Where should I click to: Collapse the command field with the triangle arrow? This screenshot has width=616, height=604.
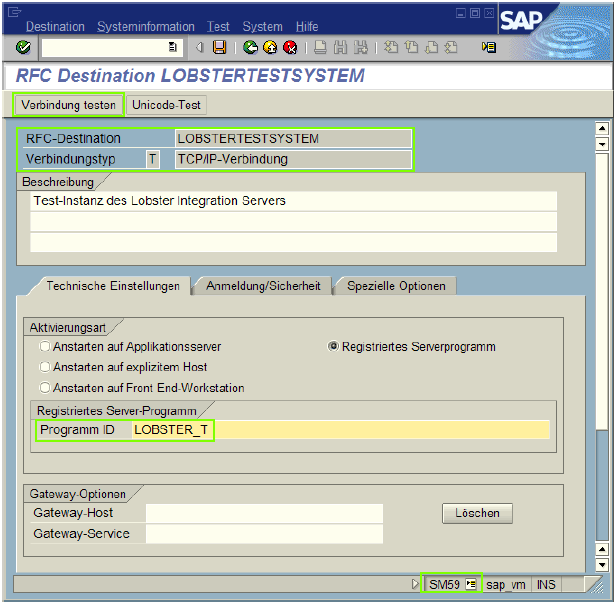[x=199, y=48]
